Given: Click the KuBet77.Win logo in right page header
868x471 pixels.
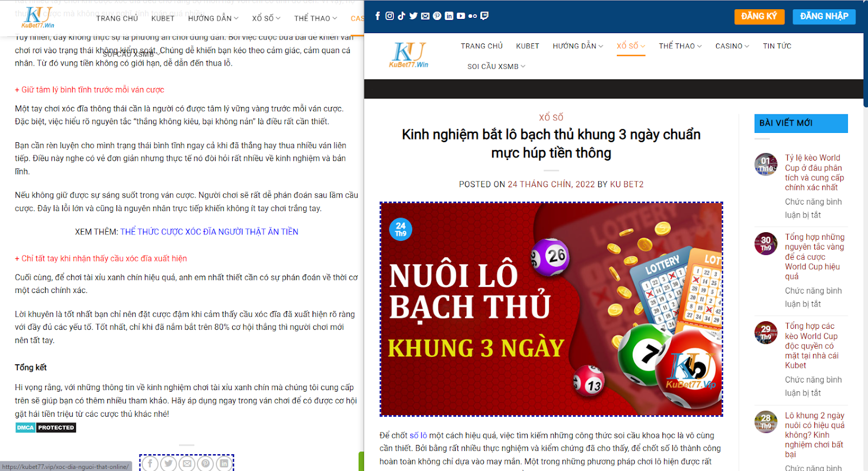Looking at the screenshot, I should point(409,55).
